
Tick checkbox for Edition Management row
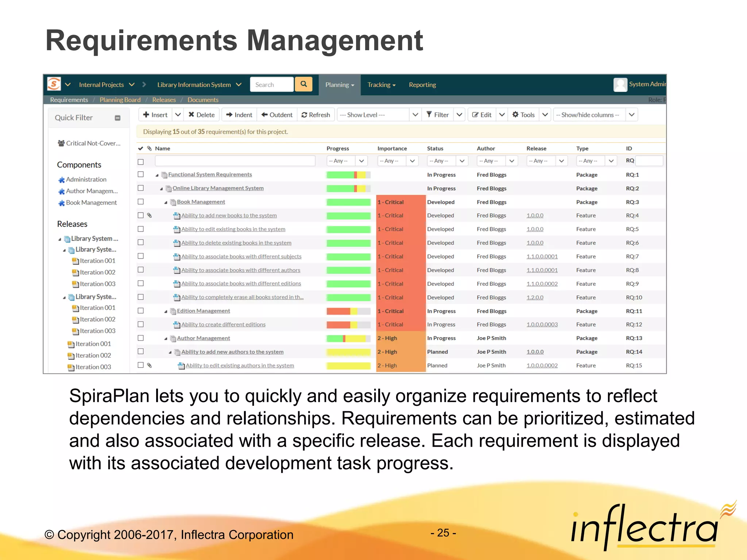click(140, 311)
